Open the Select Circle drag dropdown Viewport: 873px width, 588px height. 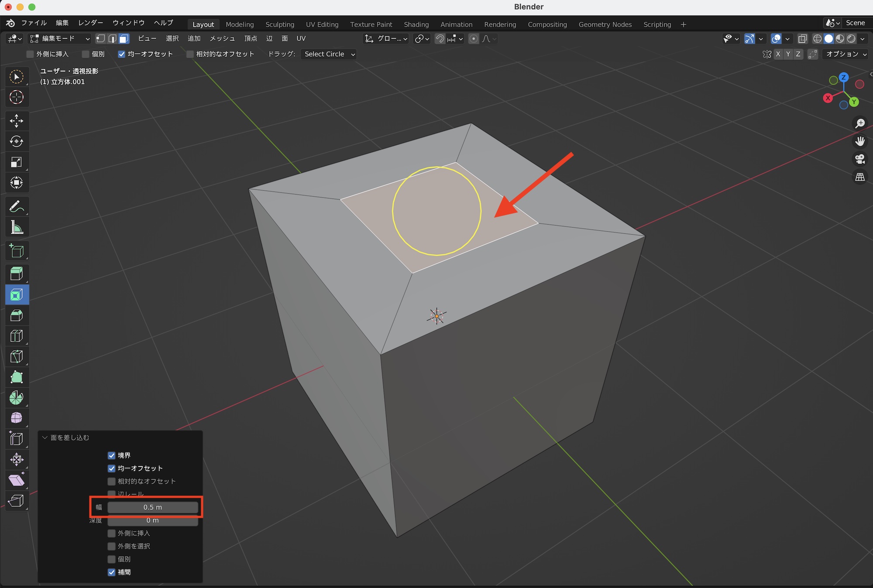click(329, 54)
